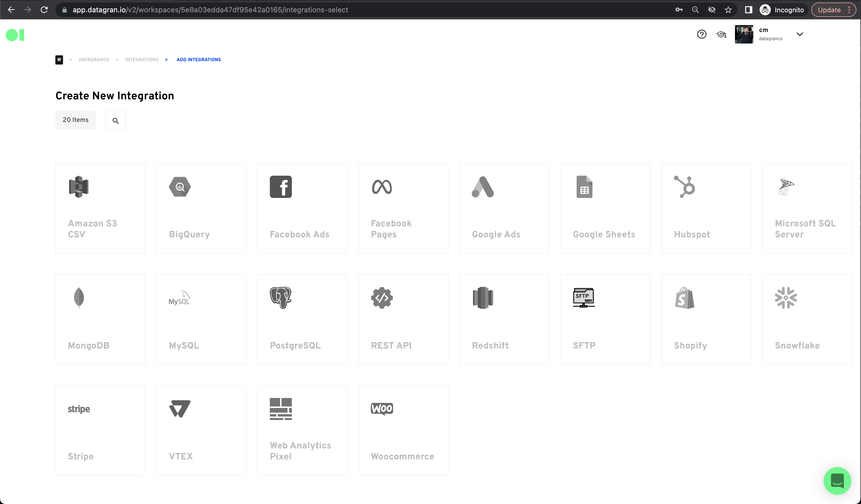Navigate to DATAGRANCO breadcrumb

[x=94, y=60]
